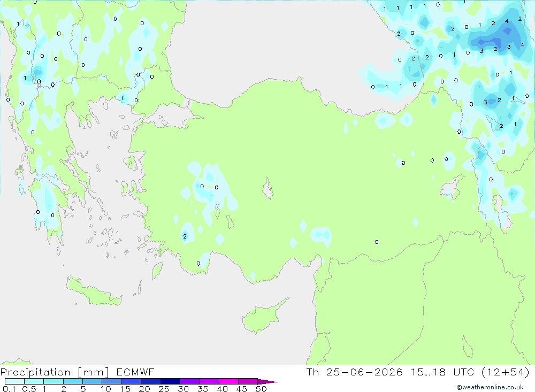Screen dimensions: 535x392
Task: Open the weatheronline.co.uk credit link
Action: click(490, 387)
